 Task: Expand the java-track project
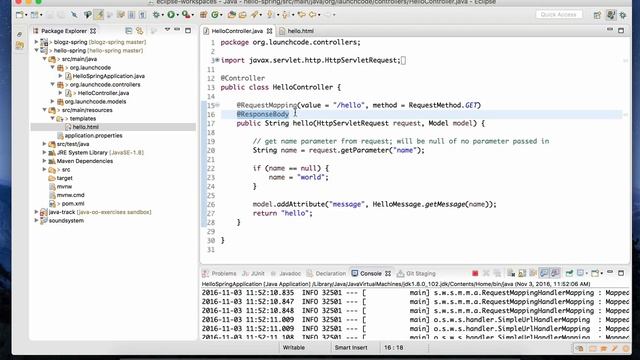[x=36, y=212]
